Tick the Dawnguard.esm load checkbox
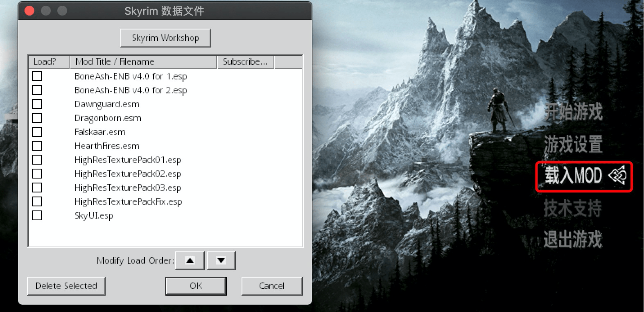Image resolution: width=644 pixels, height=312 pixels. 37,104
